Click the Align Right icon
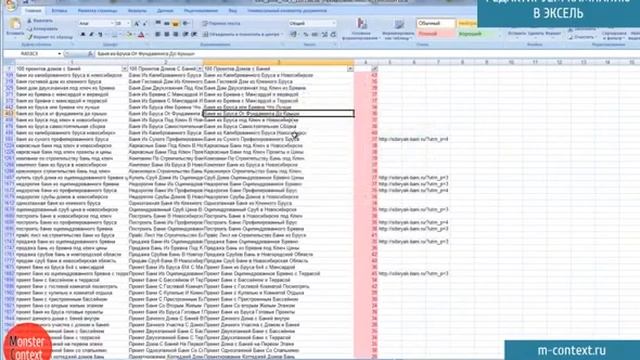 point(176,34)
